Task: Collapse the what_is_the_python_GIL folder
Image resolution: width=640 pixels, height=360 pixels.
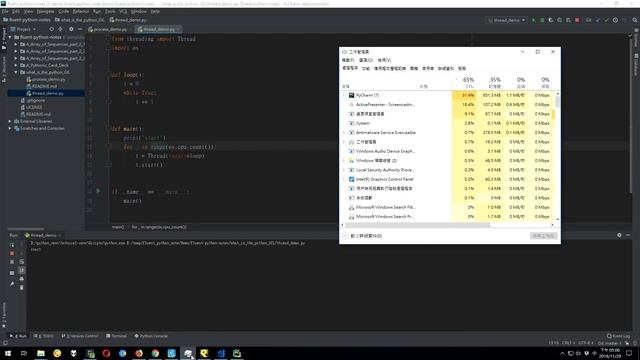Action: [16, 72]
